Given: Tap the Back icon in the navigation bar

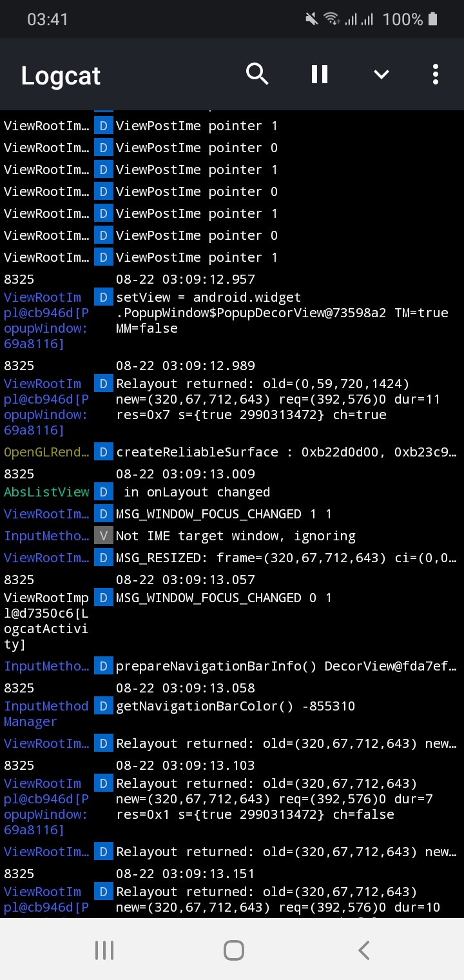Looking at the screenshot, I should tap(363, 949).
